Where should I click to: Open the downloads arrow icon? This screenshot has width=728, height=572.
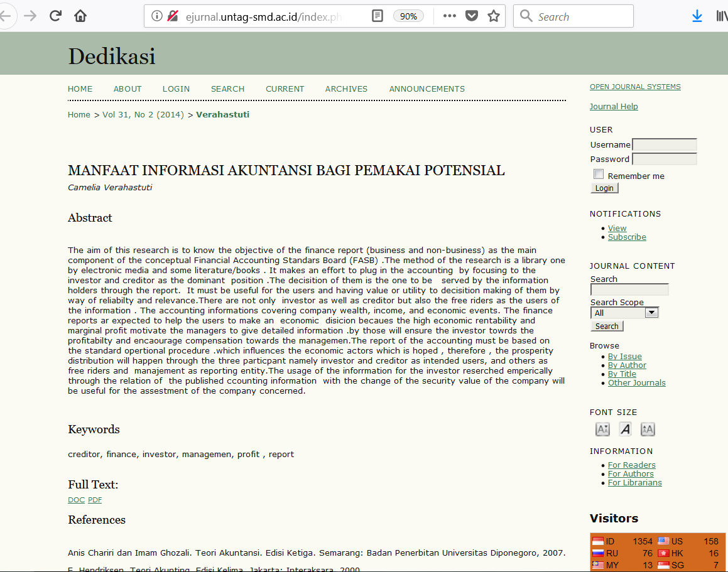coord(697,16)
